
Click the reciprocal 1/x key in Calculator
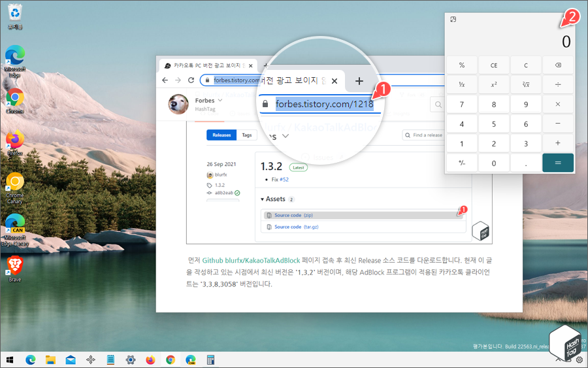[x=462, y=85]
